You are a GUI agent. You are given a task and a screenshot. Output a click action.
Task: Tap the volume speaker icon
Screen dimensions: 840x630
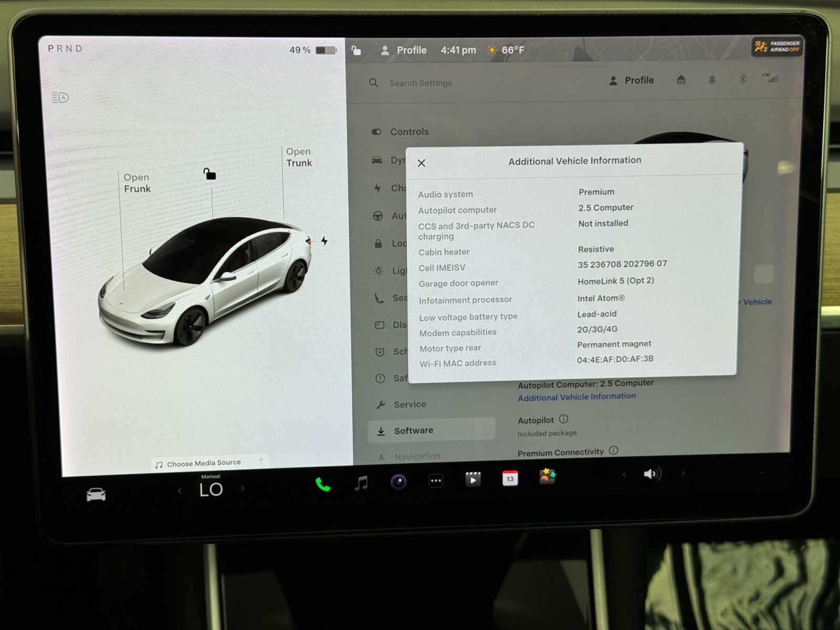652,474
